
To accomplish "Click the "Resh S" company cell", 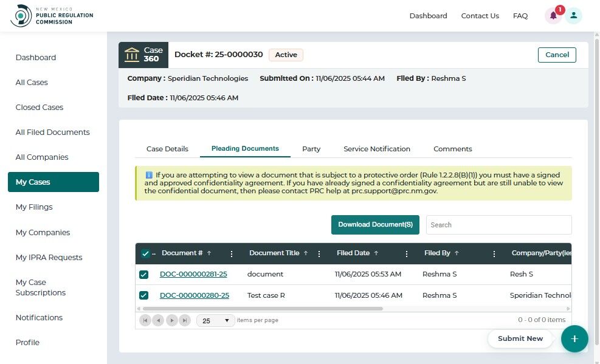I will 521,274.
